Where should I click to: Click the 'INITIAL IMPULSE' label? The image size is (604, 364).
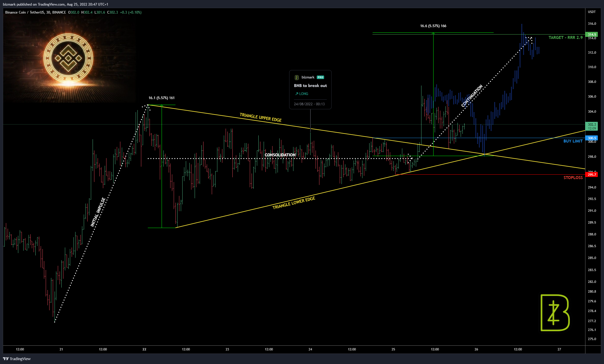point(98,212)
